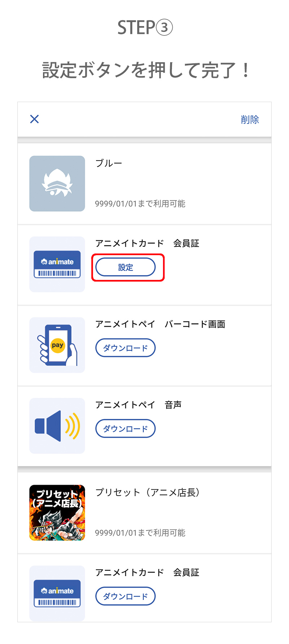This screenshot has width=289, height=644.
Task: Close the panel with the X icon
Action: 34,119
